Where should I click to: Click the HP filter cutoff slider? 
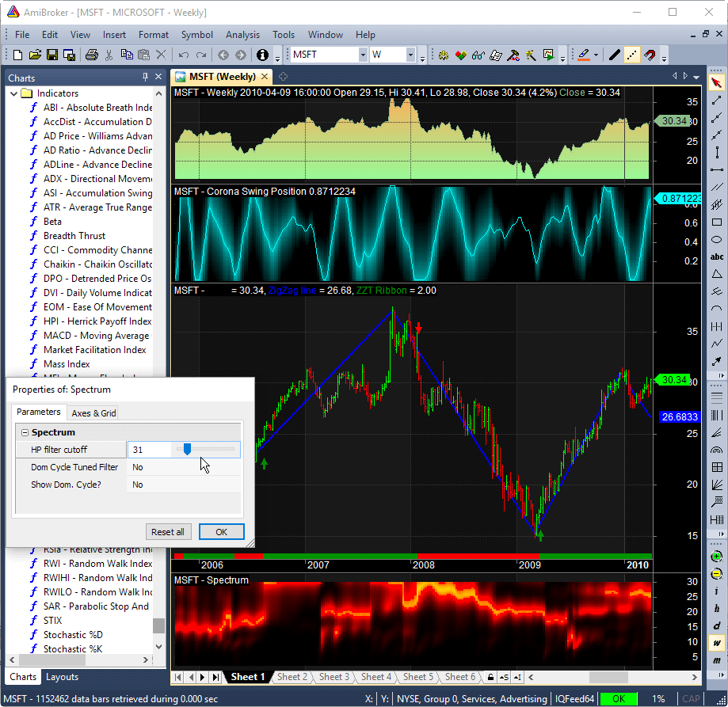[x=188, y=450]
